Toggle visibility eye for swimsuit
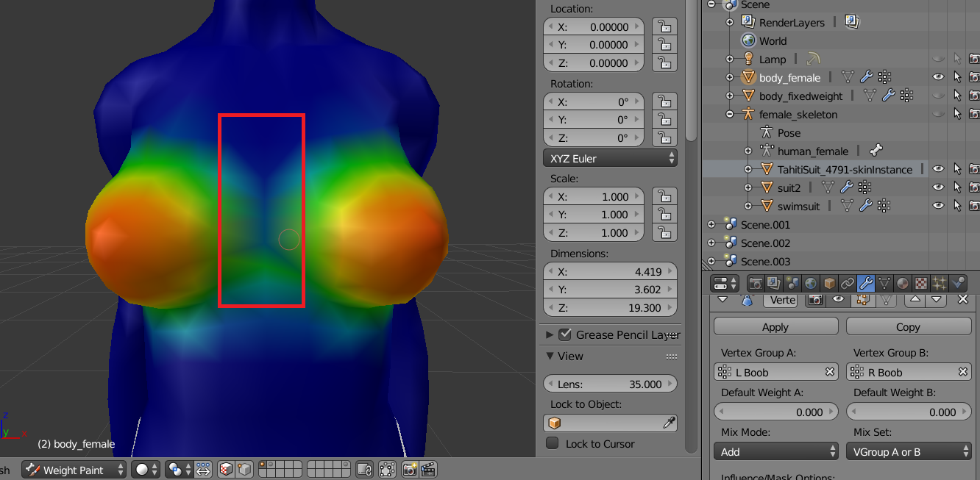The height and width of the screenshot is (480, 980). point(938,206)
